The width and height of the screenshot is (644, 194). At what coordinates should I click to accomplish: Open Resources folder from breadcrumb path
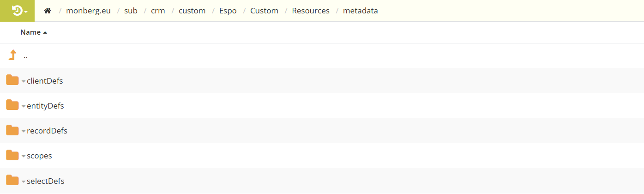(311, 11)
